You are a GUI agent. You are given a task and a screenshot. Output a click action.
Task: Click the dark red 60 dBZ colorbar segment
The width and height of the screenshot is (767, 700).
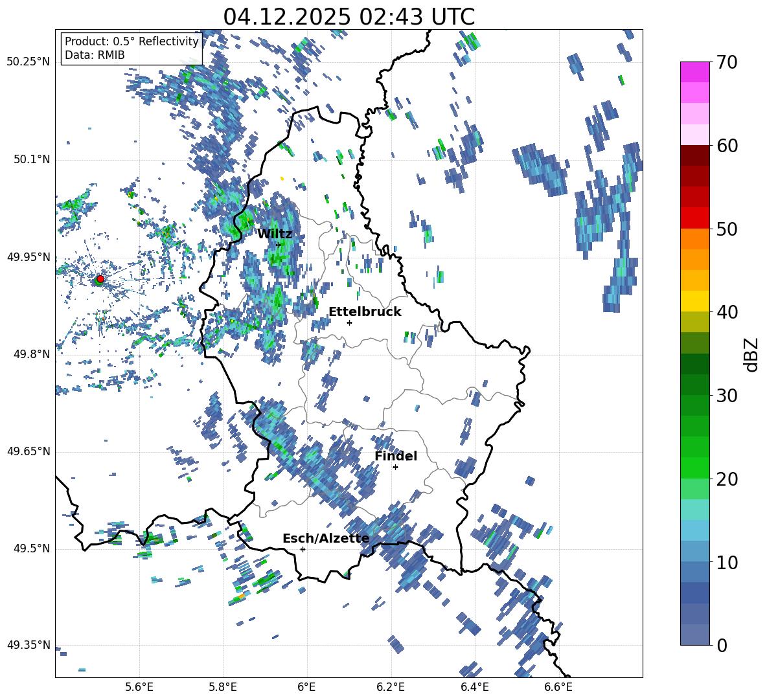pos(694,155)
